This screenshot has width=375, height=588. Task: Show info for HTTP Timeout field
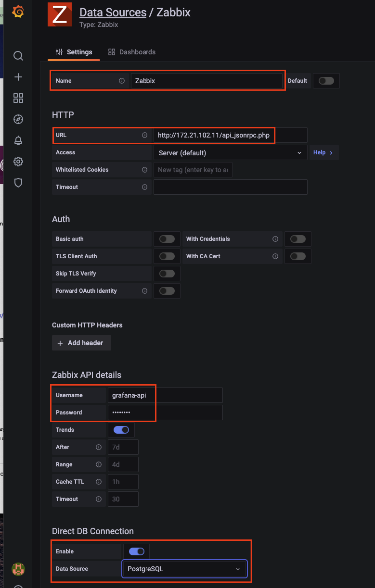(144, 187)
